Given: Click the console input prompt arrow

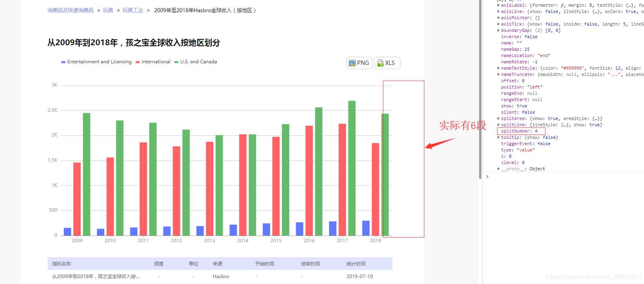Looking at the screenshot, I should point(487,177).
